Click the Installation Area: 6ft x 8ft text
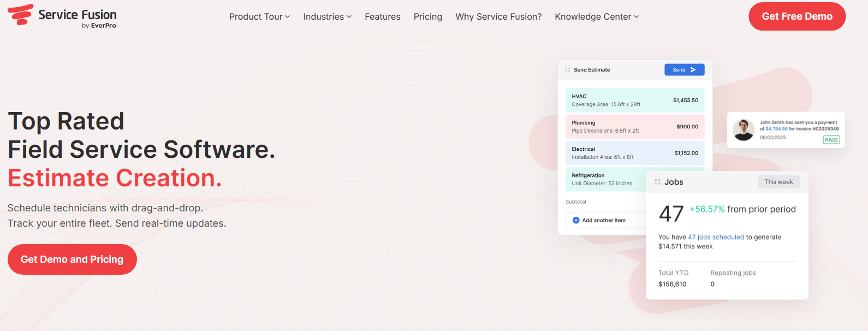Screen dimensions: 868x331 pos(603,157)
